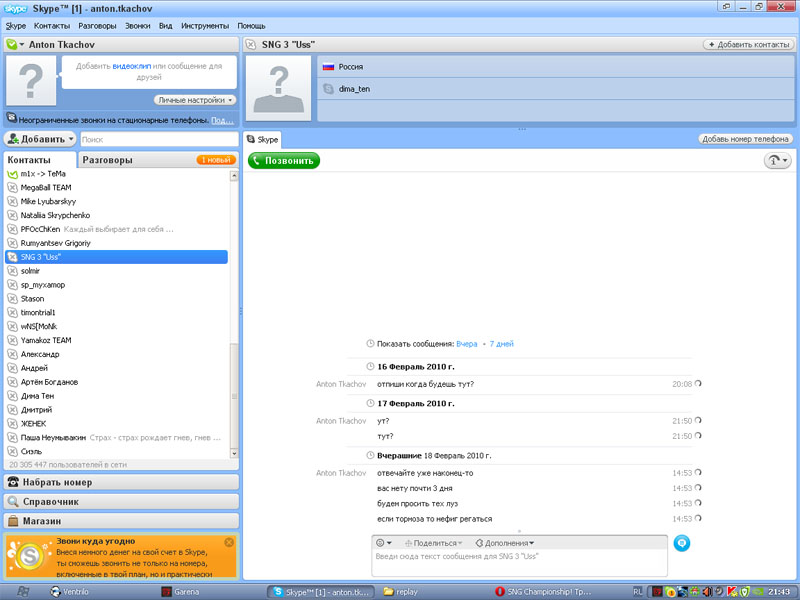Click the blue send message icon
The image size is (800, 600).
682,543
